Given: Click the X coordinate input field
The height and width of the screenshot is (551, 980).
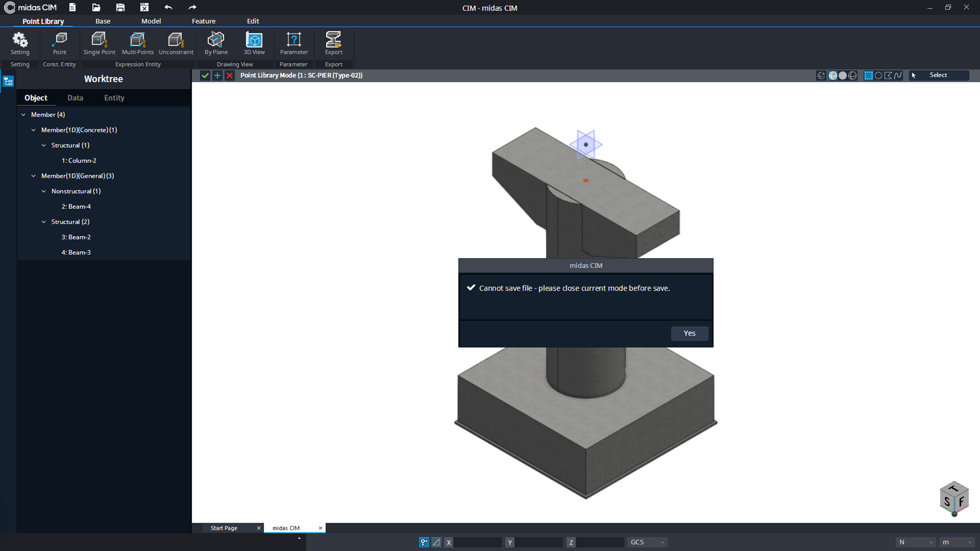Looking at the screenshot, I should (477, 542).
